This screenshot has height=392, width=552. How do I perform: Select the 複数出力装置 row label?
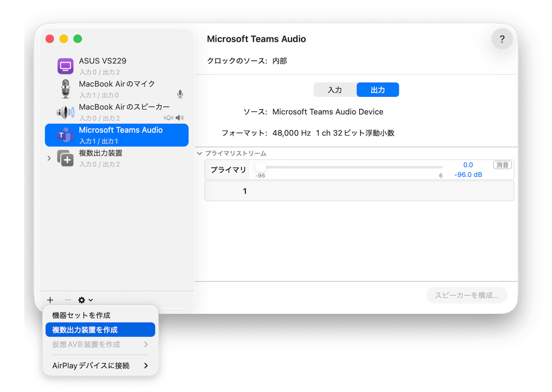[x=100, y=153]
